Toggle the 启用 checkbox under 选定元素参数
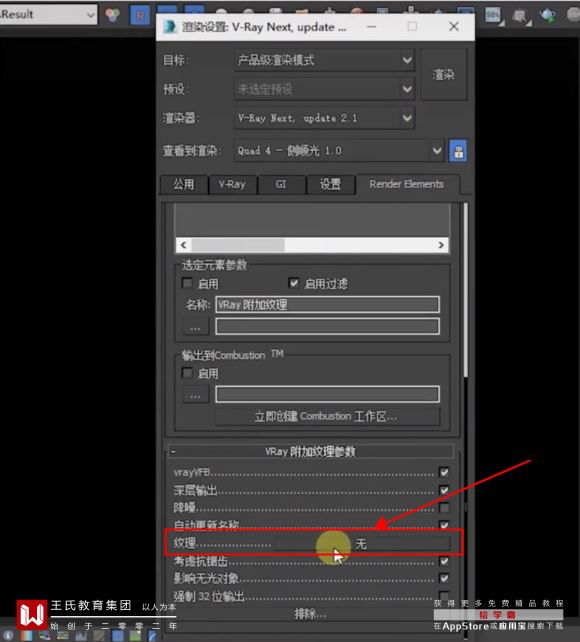The width and height of the screenshot is (580, 642). click(x=187, y=283)
